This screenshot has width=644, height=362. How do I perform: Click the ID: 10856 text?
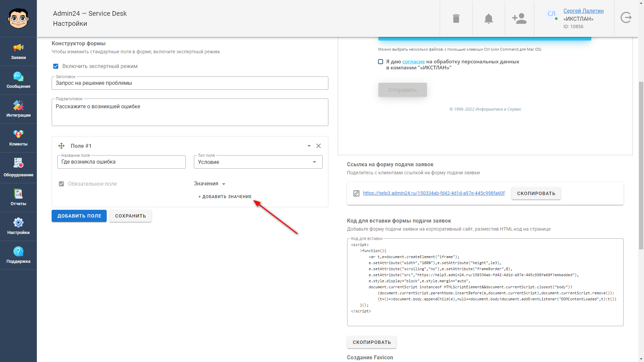[573, 26]
